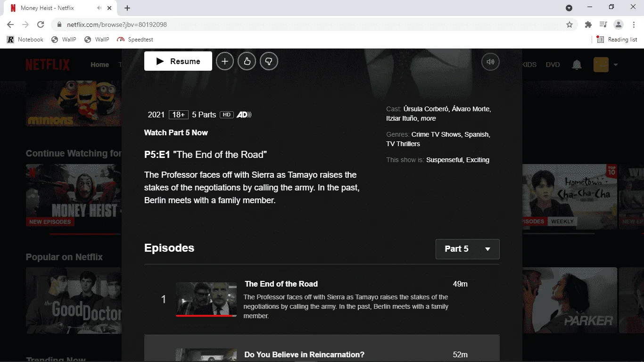This screenshot has width=644, height=362.
Task: Open episode Do You Believe in Reincarnation?
Action: point(305,354)
